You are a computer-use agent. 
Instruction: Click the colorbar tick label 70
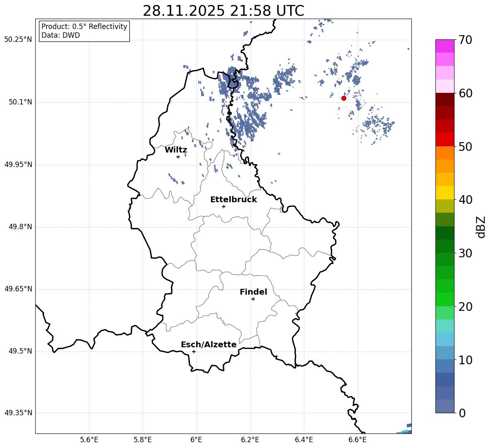pyautogui.click(x=465, y=40)
